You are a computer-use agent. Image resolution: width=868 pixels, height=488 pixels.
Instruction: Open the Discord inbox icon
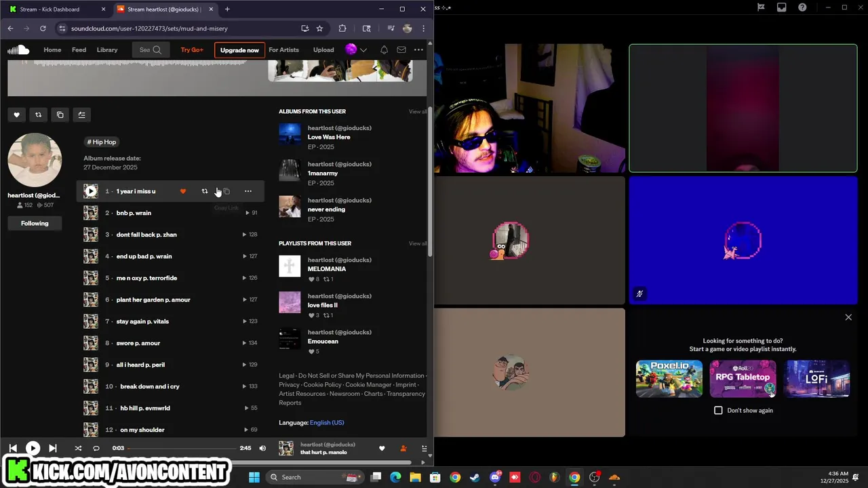[x=782, y=7]
